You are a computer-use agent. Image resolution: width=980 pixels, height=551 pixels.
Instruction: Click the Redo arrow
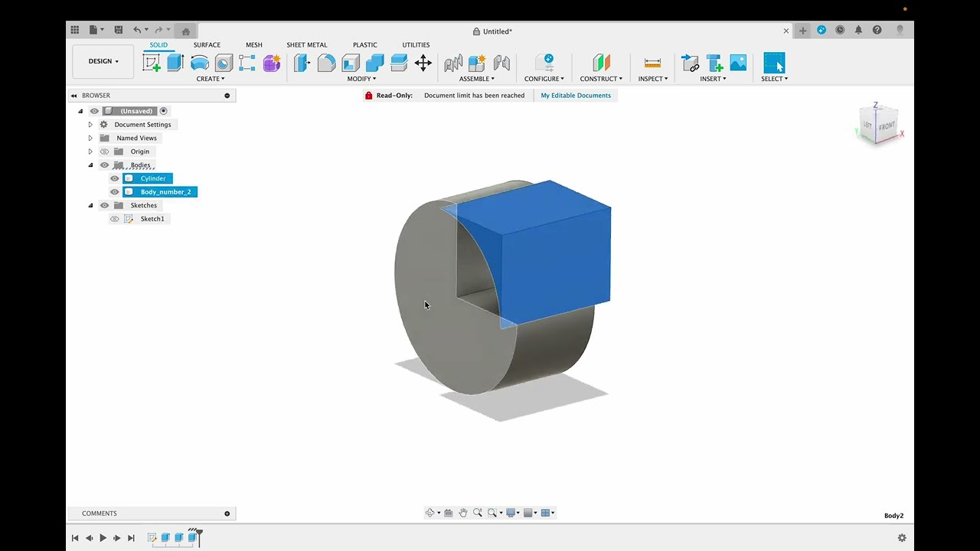tap(158, 30)
